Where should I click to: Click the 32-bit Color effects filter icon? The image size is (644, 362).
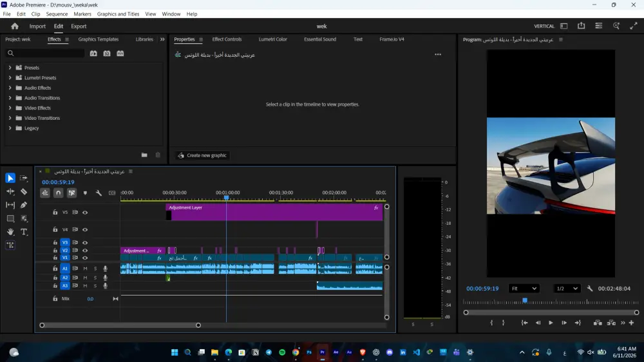(x=107, y=53)
